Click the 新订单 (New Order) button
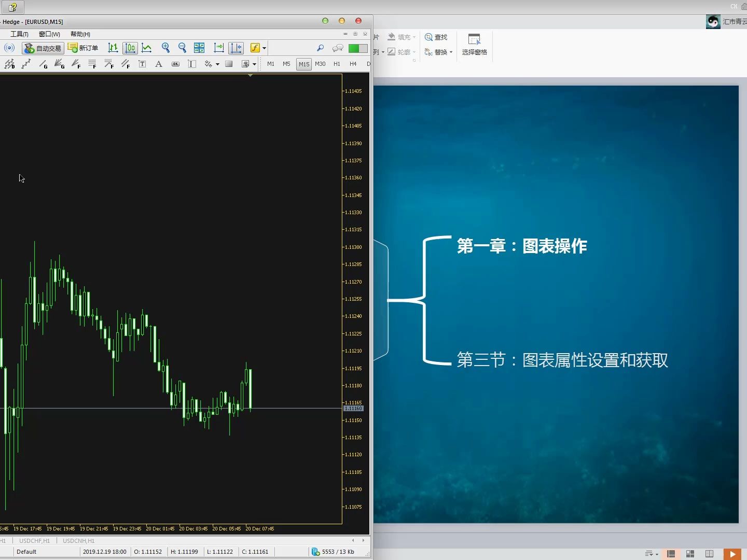 (83, 48)
